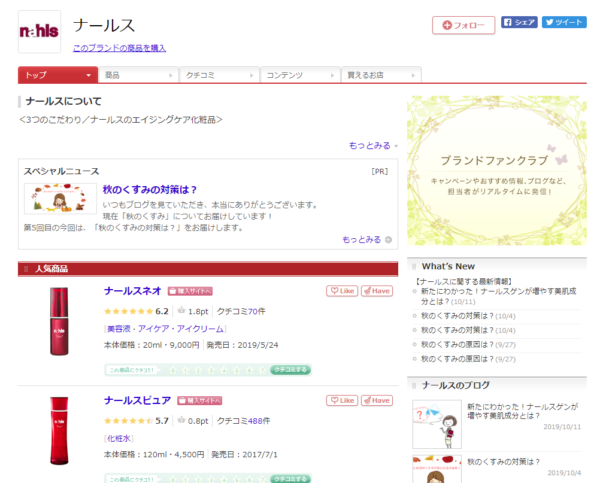Open the ナールスピュア bottle image
This screenshot has width=600, height=483.
point(59,431)
